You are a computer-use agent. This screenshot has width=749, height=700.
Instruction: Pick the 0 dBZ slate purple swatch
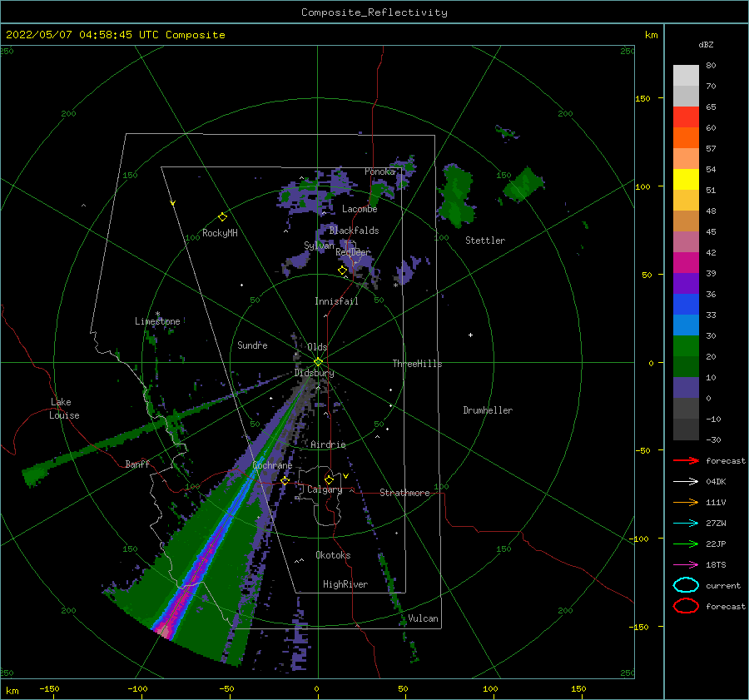click(686, 388)
